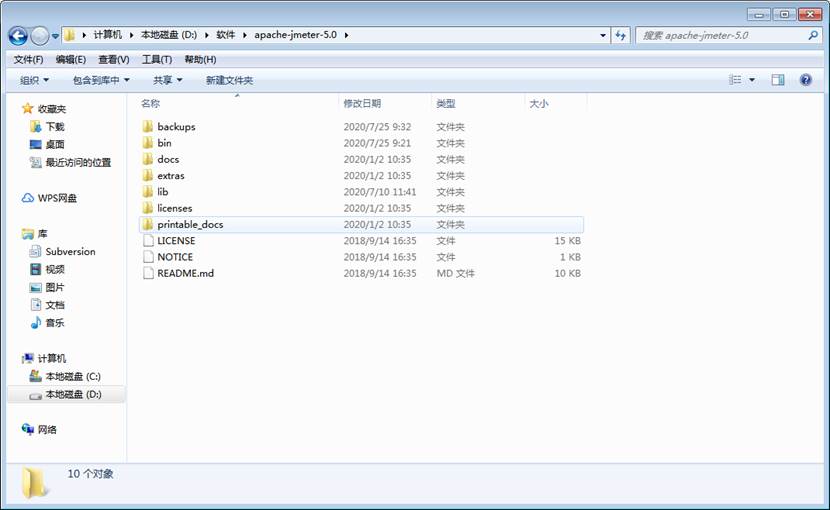Select the backups folder icon
This screenshot has width=830, height=510.
tap(148, 127)
